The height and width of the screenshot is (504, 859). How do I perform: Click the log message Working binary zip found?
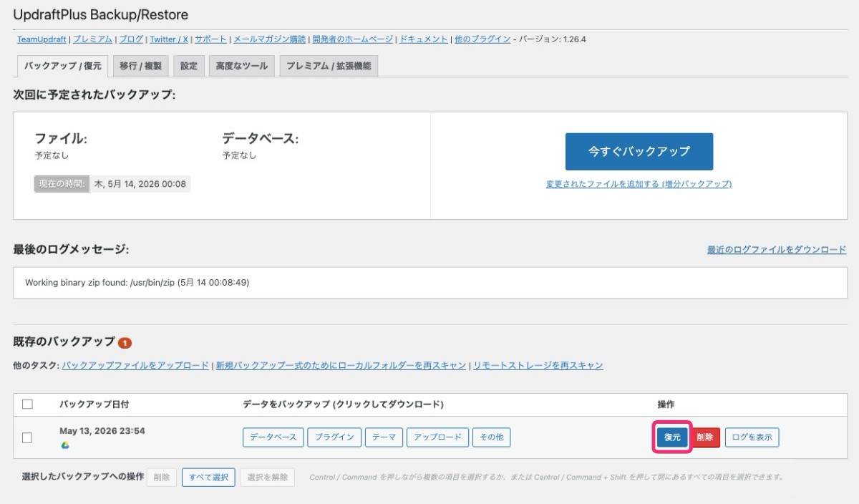click(137, 283)
